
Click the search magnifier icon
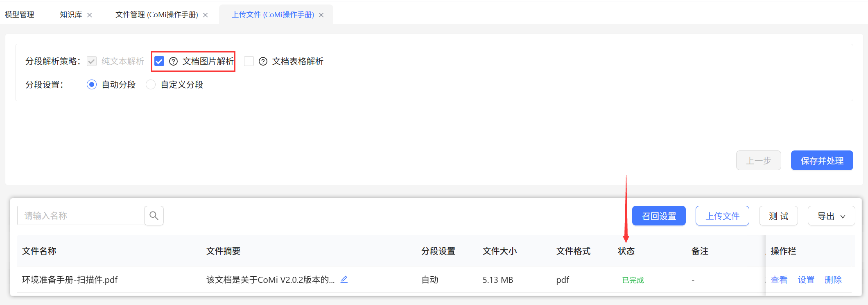(154, 216)
